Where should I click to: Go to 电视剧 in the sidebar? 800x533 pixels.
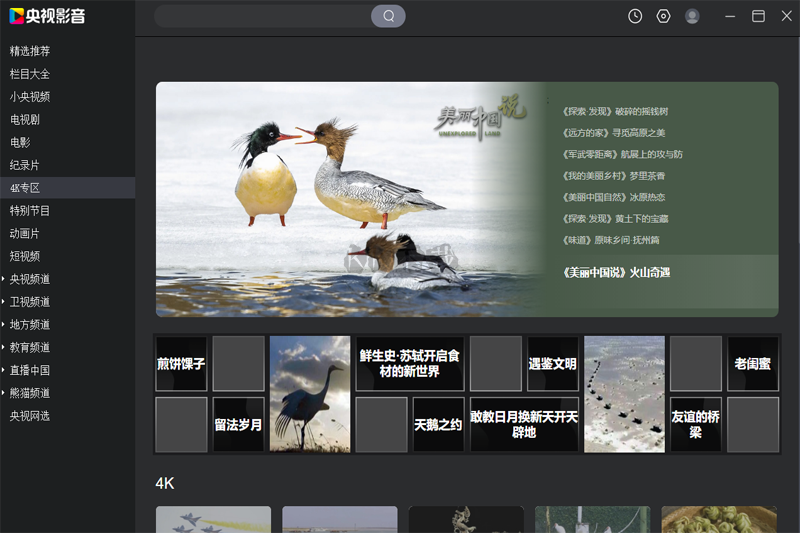(x=24, y=119)
